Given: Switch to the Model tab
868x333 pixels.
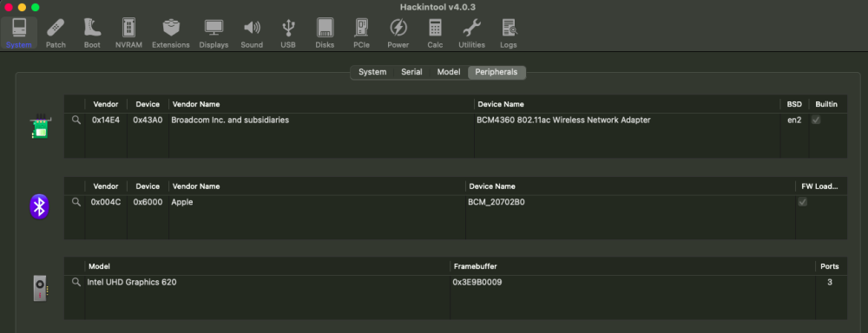Looking at the screenshot, I should coord(449,73).
